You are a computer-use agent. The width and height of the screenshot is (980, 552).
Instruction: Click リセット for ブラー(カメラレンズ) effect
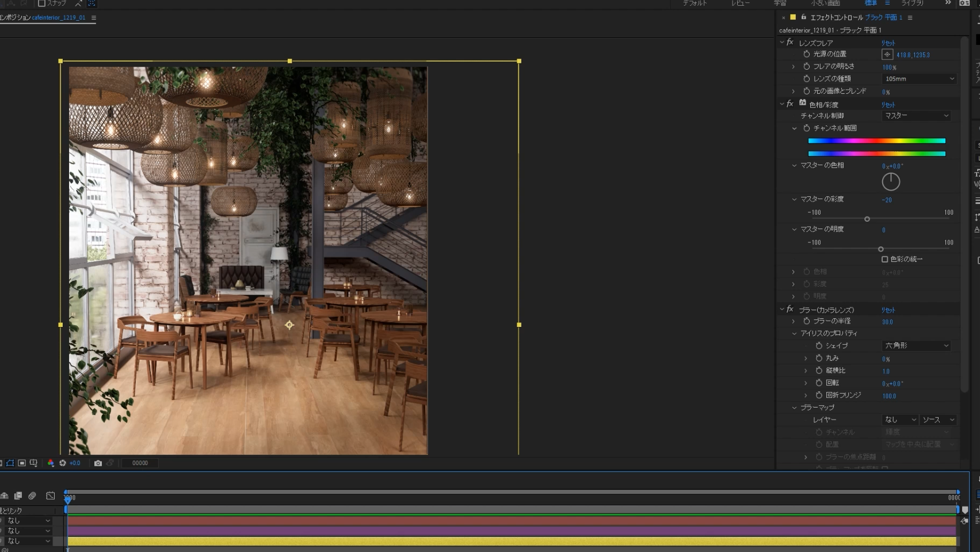coord(888,310)
